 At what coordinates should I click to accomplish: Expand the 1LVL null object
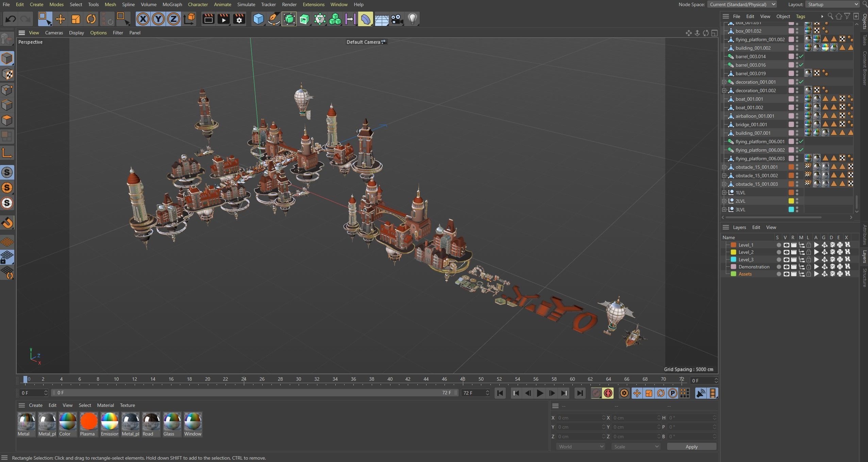pyautogui.click(x=724, y=193)
